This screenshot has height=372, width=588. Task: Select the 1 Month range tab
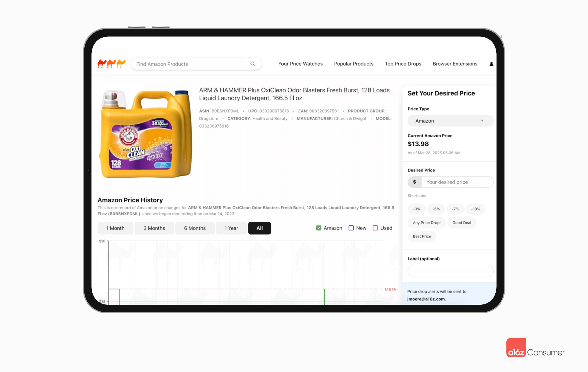click(115, 228)
